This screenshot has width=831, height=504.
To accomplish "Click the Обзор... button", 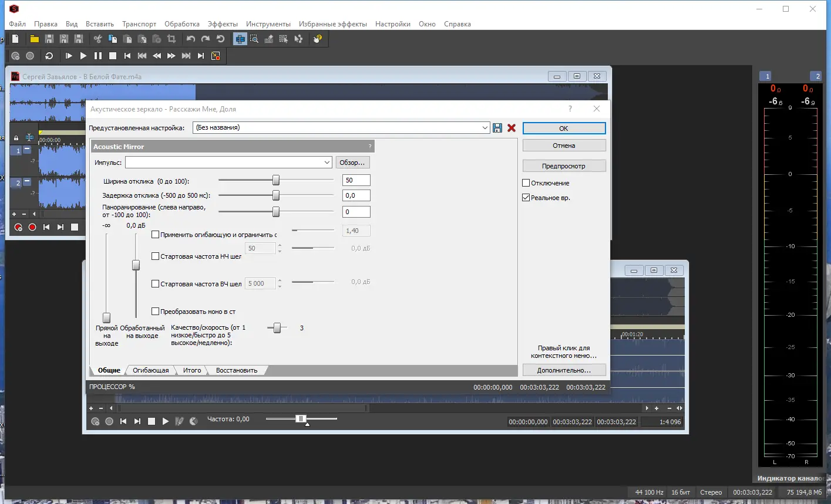I will (352, 163).
